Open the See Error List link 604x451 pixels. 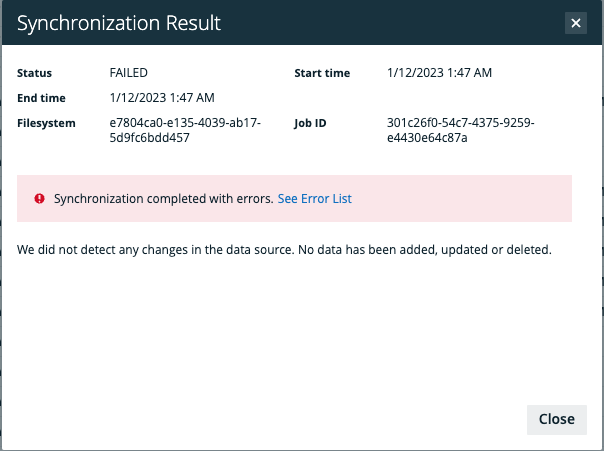[314, 199]
